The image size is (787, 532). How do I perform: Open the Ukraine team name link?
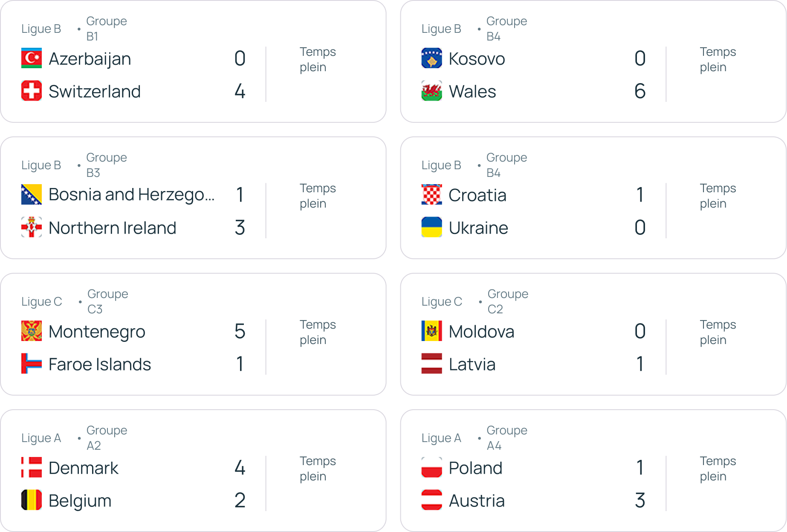point(478,228)
